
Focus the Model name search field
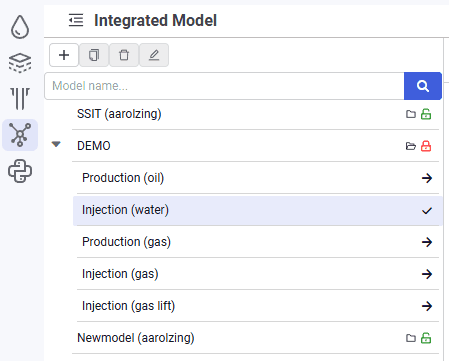(224, 86)
